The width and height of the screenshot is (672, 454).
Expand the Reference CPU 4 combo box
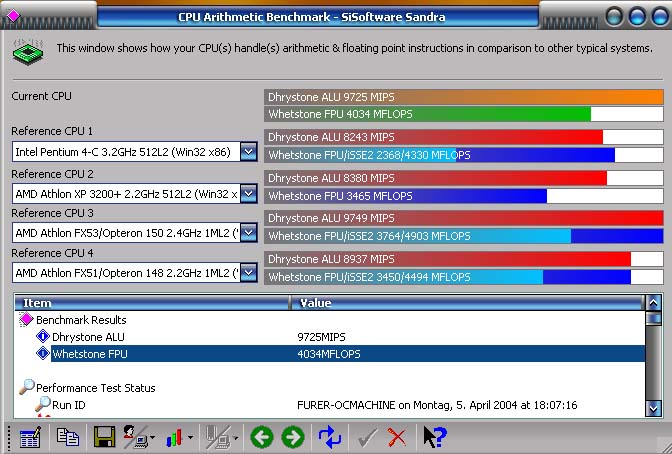pos(248,273)
